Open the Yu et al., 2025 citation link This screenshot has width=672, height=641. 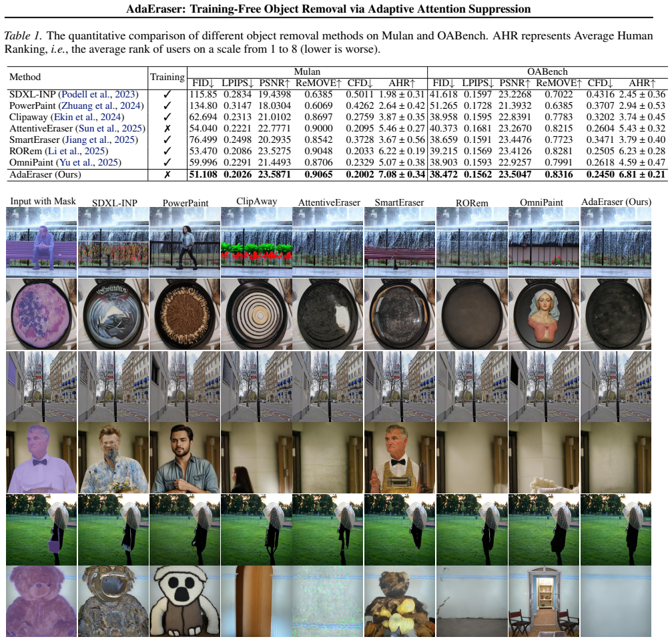click(x=89, y=162)
